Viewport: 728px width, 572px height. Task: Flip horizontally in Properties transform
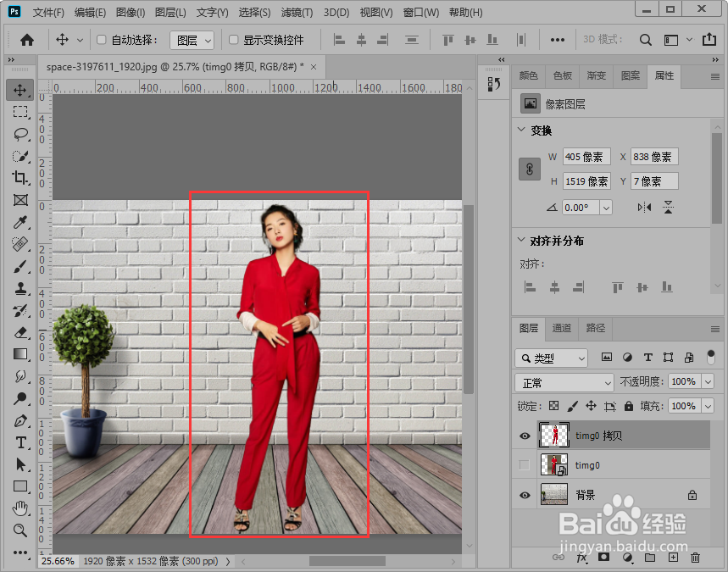click(644, 207)
